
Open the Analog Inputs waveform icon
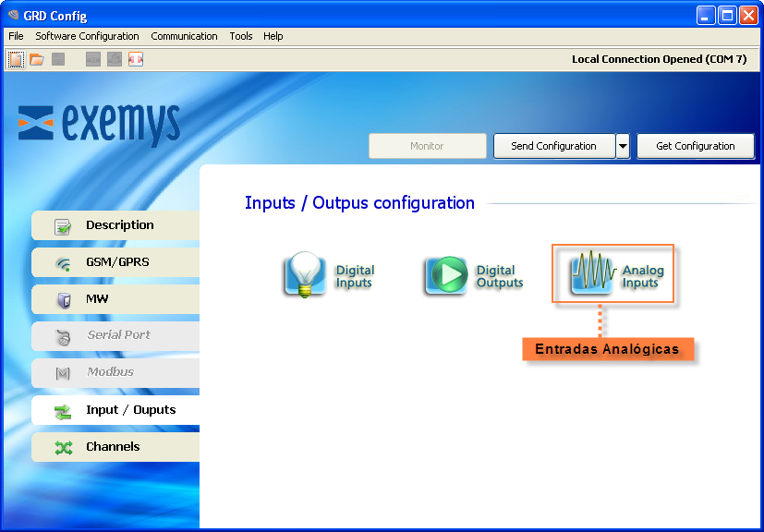592,273
